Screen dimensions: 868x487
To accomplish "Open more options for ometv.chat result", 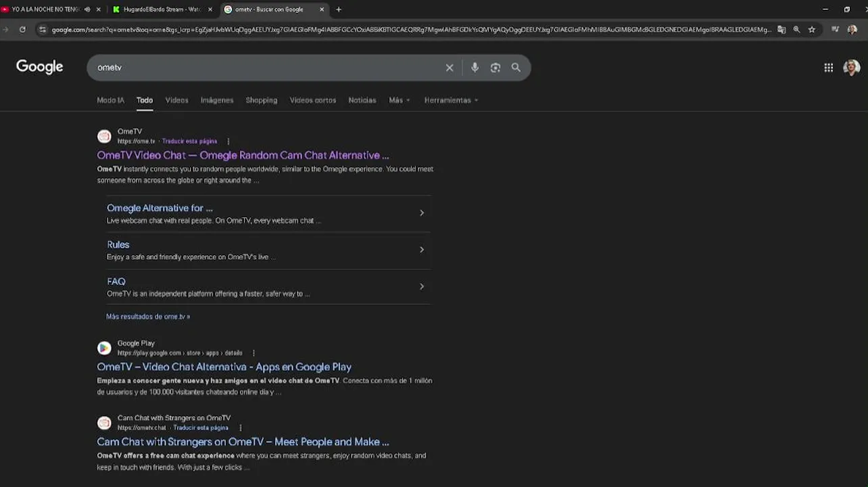I will 240,428.
